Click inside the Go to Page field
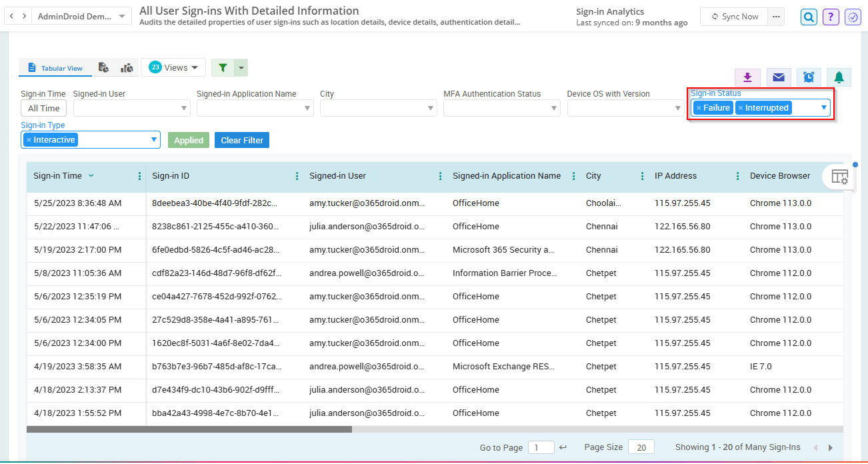This screenshot has height=464, width=868. coord(541,447)
